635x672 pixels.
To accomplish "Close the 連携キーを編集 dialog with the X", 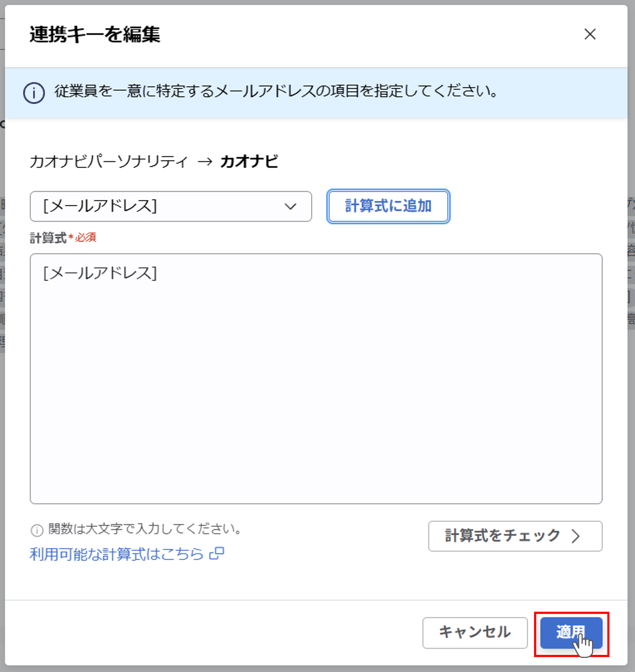I will pos(590,34).
